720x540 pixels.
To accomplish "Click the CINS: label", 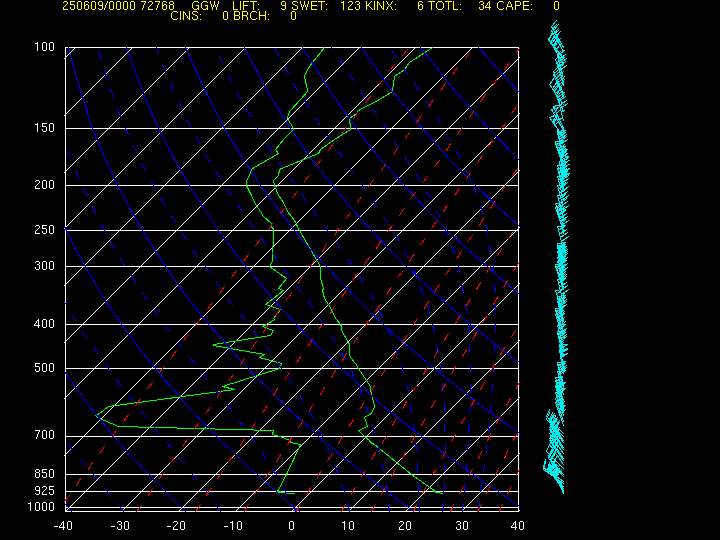I will click(x=186, y=16).
